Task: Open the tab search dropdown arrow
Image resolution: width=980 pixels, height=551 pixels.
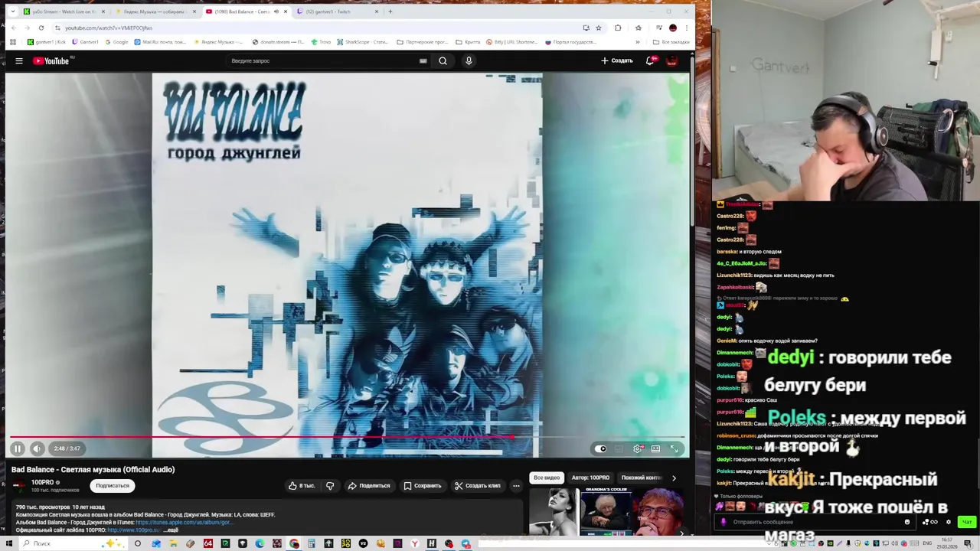Action: [x=12, y=11]
